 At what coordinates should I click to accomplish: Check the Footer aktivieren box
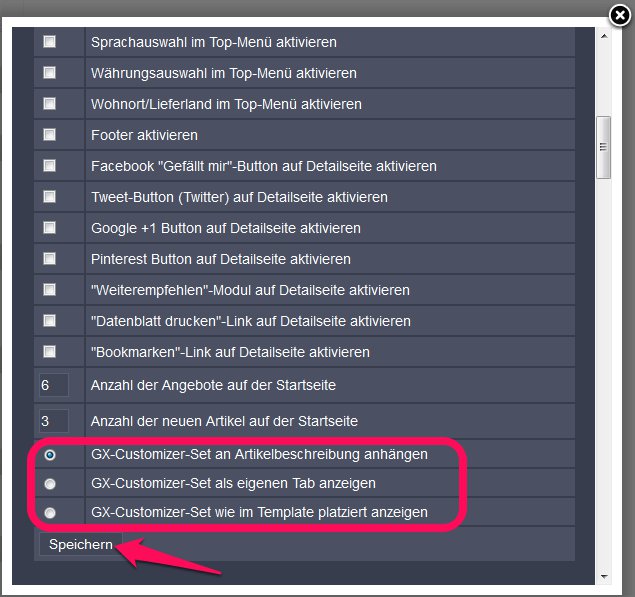coord(49,134)
